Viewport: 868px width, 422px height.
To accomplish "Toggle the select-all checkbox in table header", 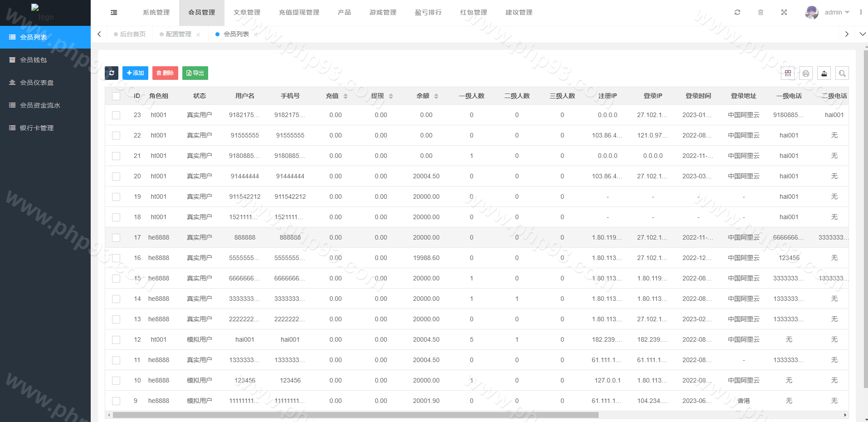I will point(116,96).
